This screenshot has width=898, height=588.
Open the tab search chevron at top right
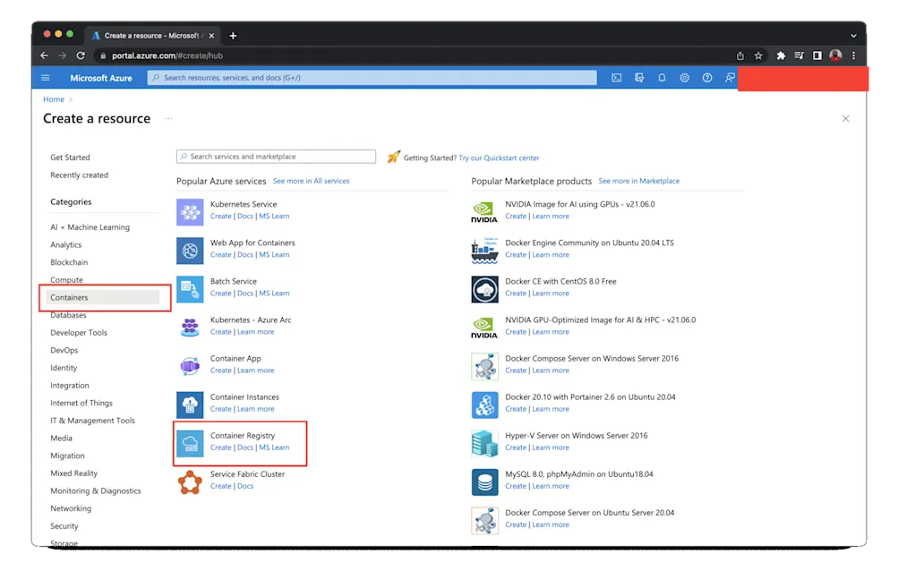[x=851, y=36]
